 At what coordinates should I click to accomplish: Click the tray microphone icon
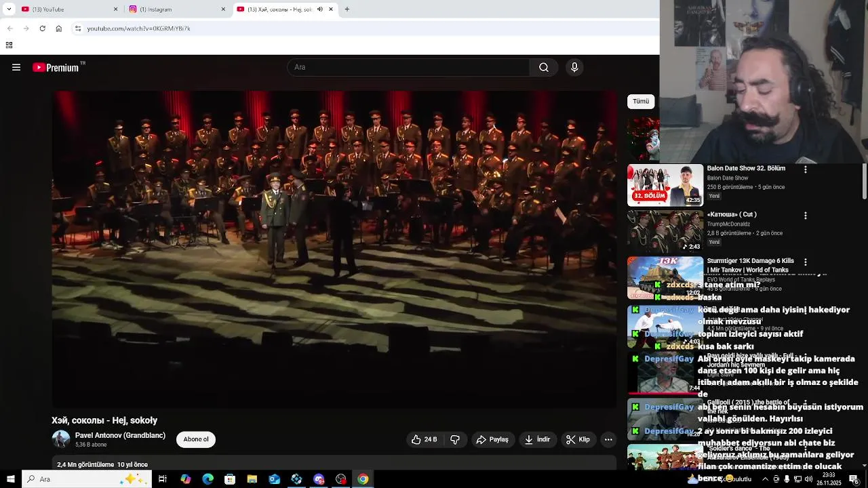pos(787,479)
